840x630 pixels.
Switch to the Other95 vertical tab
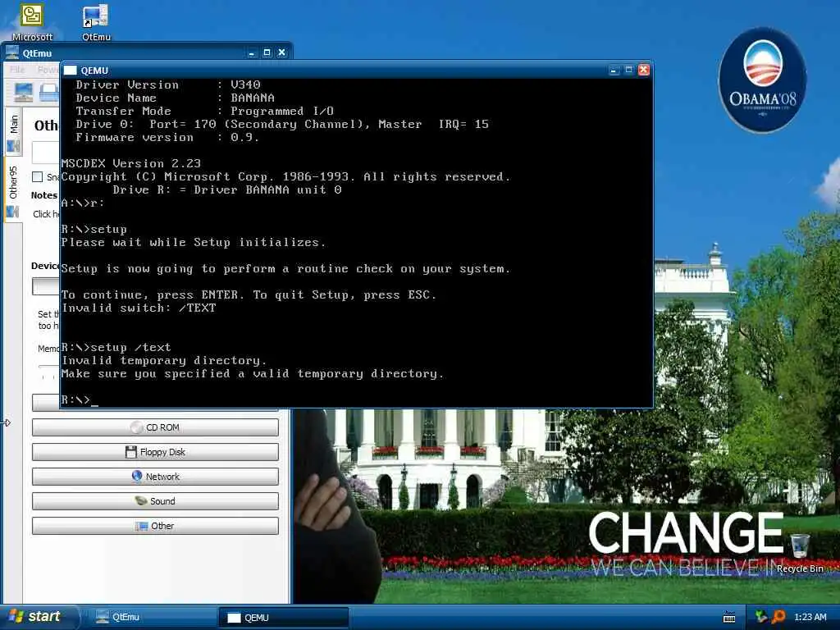click(13, 190)
